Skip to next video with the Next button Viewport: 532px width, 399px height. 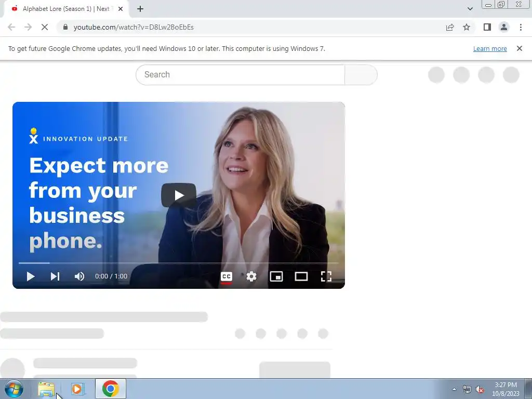(x=55, y=276)
